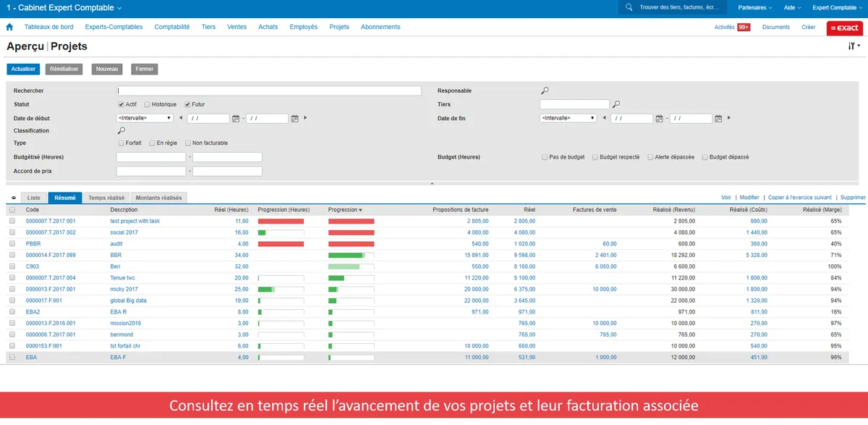The width and height of the screenshot is (868, 425).
Task: Tick the Budget dépassé checkbox
Action: (x=705, y=157)
